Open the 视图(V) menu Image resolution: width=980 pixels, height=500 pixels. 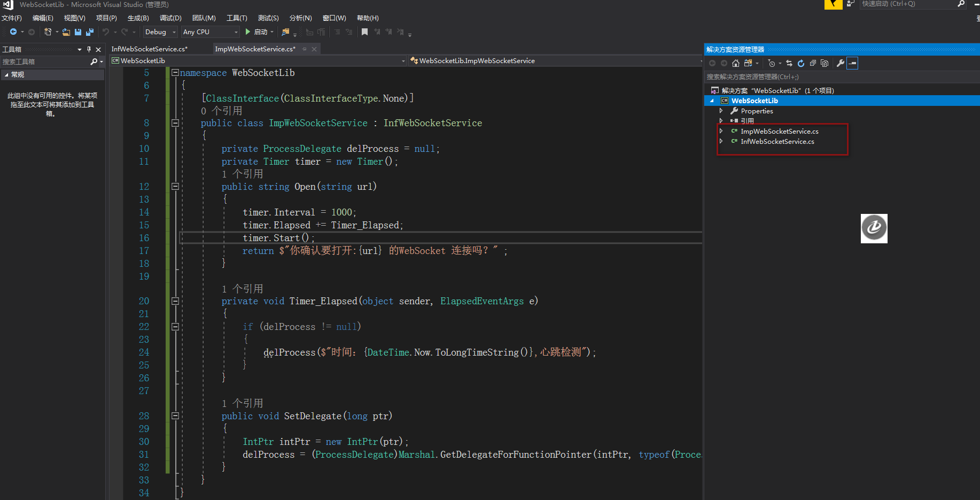[74, 18]
